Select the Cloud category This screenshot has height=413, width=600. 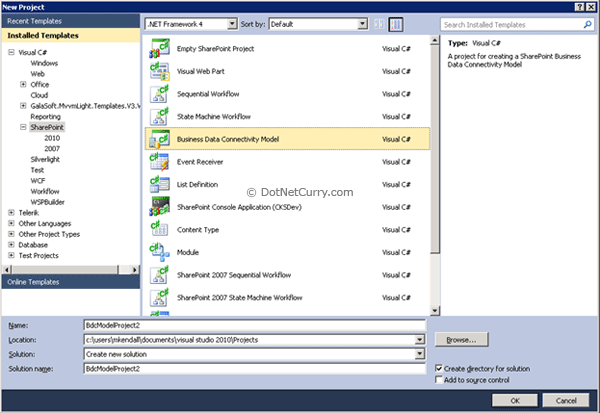pos(39,95)
